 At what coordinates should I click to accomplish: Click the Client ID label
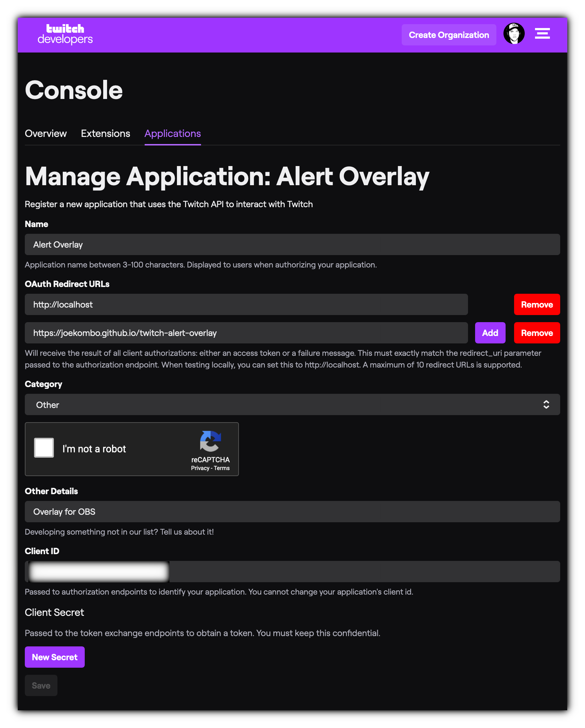click(x=42, y=551)
